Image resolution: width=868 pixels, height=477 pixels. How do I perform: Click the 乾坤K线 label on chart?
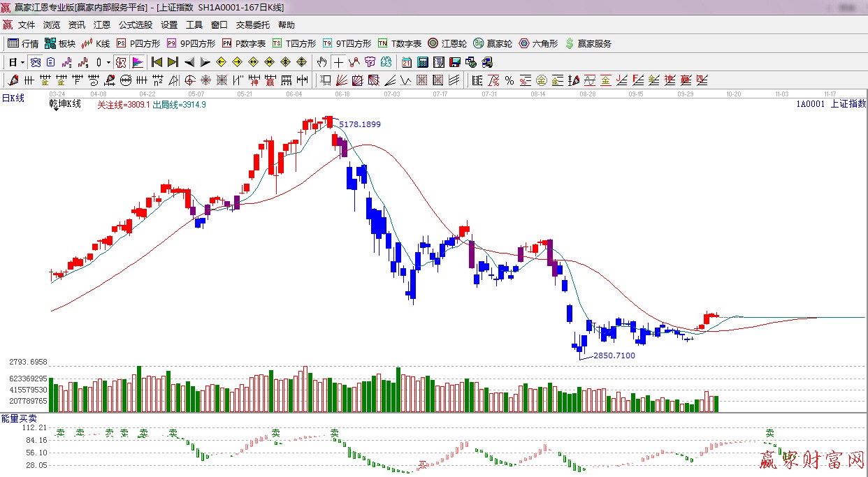coord(65,104)
